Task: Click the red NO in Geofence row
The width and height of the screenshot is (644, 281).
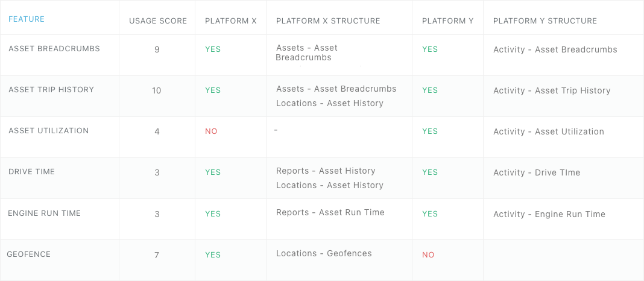Action: (x=428, y=255)
